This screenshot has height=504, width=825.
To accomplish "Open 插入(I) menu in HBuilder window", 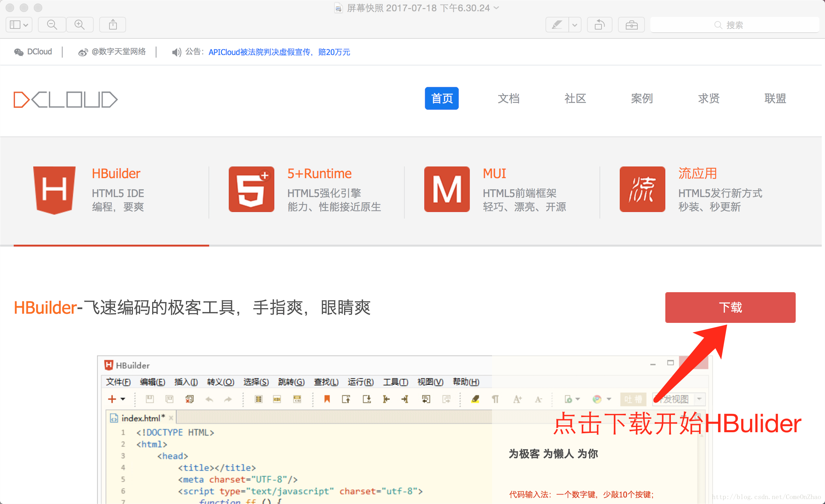I will pos(186,382).
